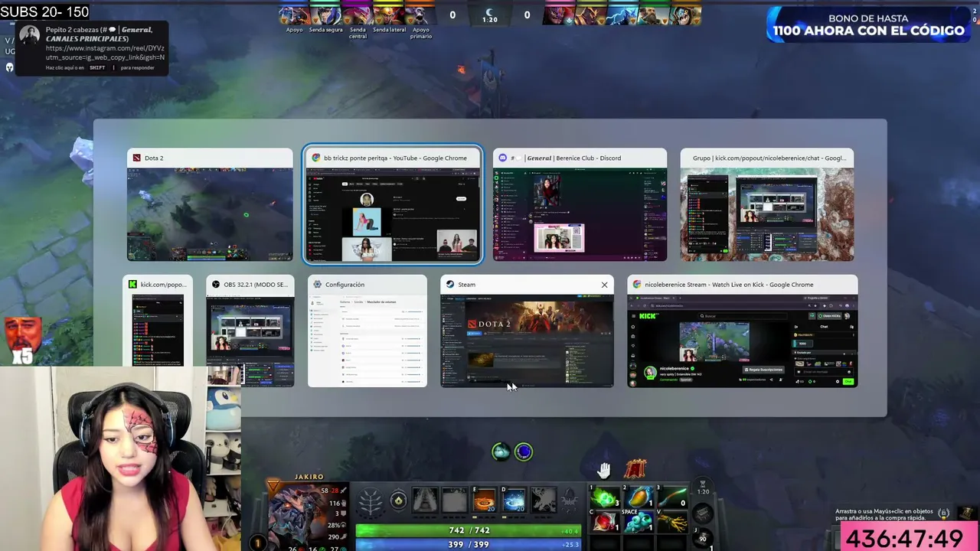
Task: Click the Pepito 2 cabezas notification avatar
Action: coord(30,36)
